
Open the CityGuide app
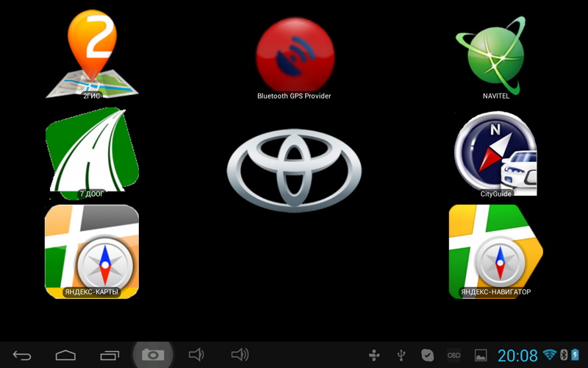point(495,154)
